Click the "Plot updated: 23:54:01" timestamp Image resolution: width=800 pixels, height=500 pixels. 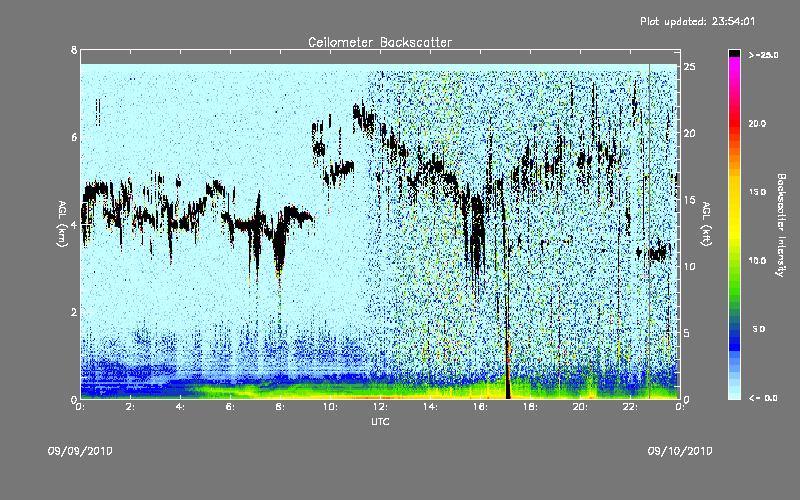pos(697,21)
